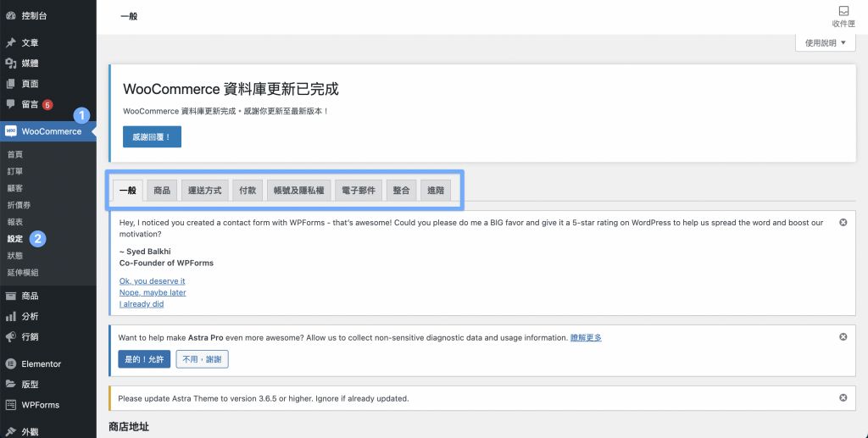The width and height of the screenshot is (868, 438).
Task: Open the 訂單 submenu item
Action: click(15, 171)
